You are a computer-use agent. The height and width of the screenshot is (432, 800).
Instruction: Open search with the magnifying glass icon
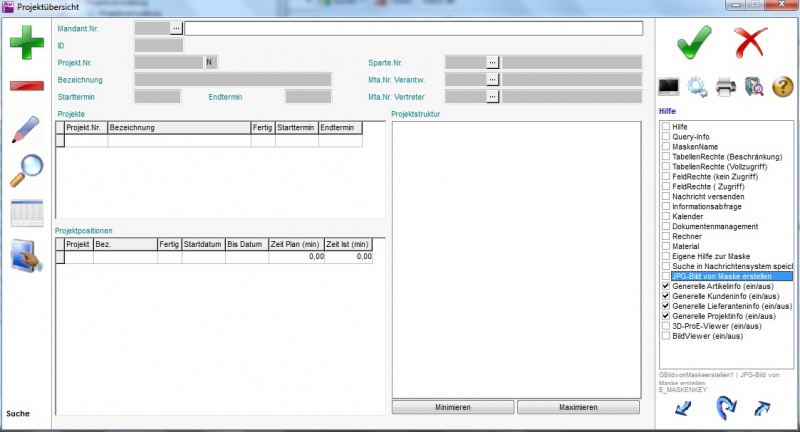(26, 171)
